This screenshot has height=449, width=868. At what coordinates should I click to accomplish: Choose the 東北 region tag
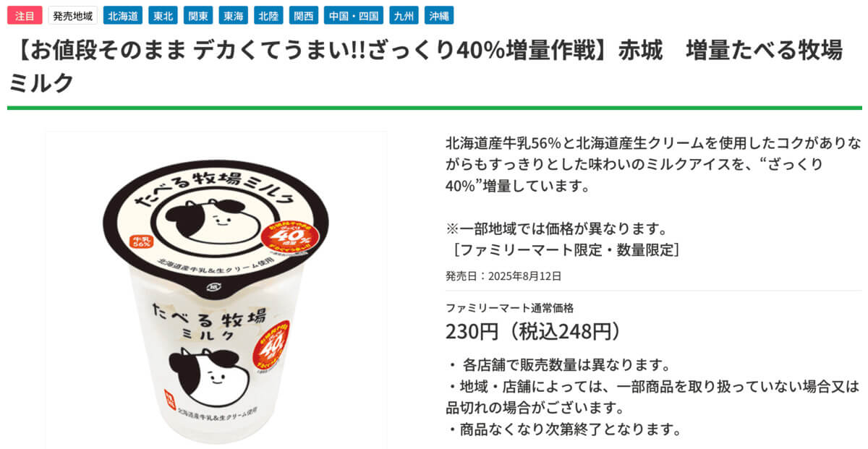(163, 15)
